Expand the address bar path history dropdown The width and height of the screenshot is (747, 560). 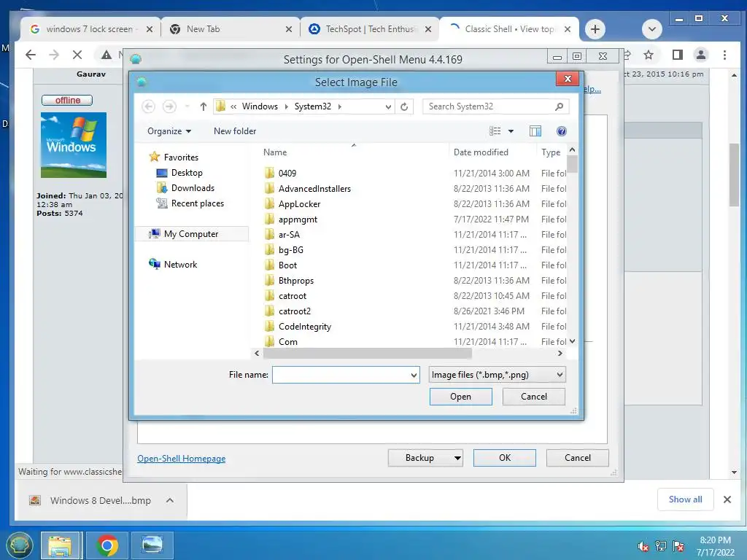coord(388,106)
